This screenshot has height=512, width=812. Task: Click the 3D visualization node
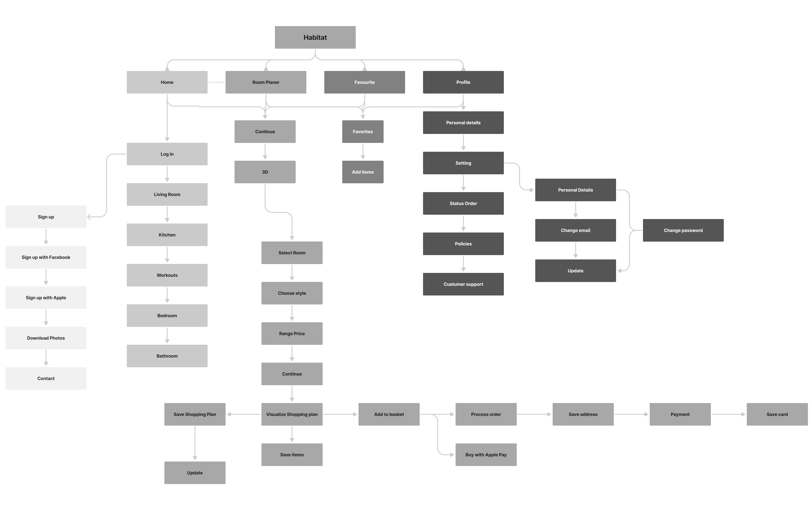(x=265, y=172)
